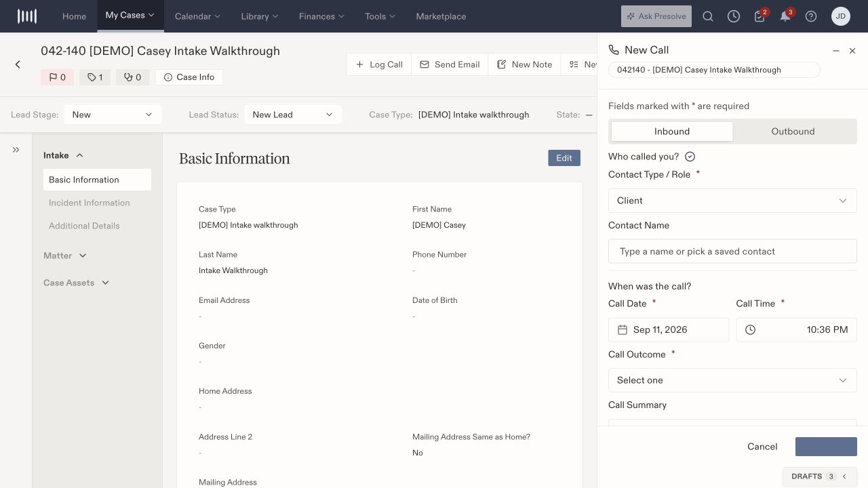Click the calendar icon in Call Date
868x488 pixels.
[623, 330]
